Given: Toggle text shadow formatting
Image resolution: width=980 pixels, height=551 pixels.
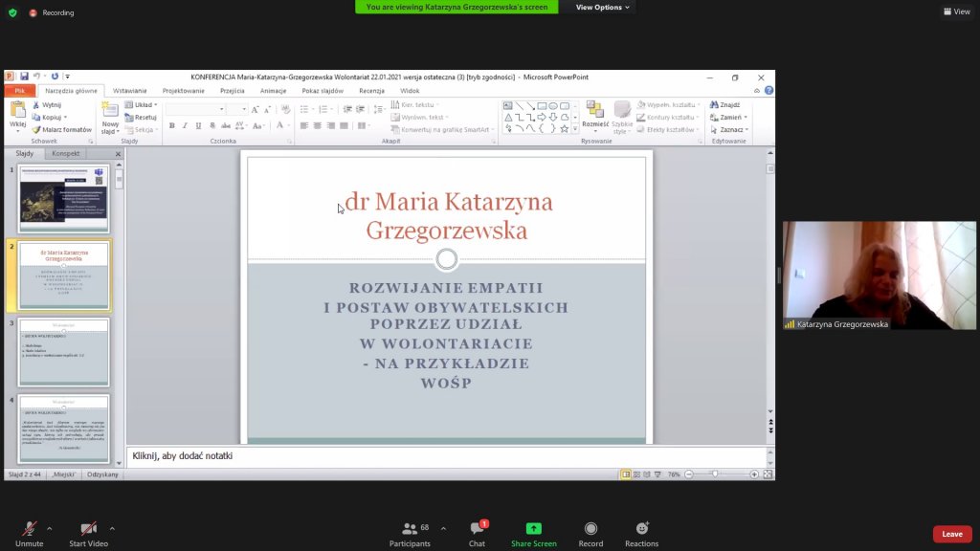Looking at the screenshot, I should coord(212,125).
